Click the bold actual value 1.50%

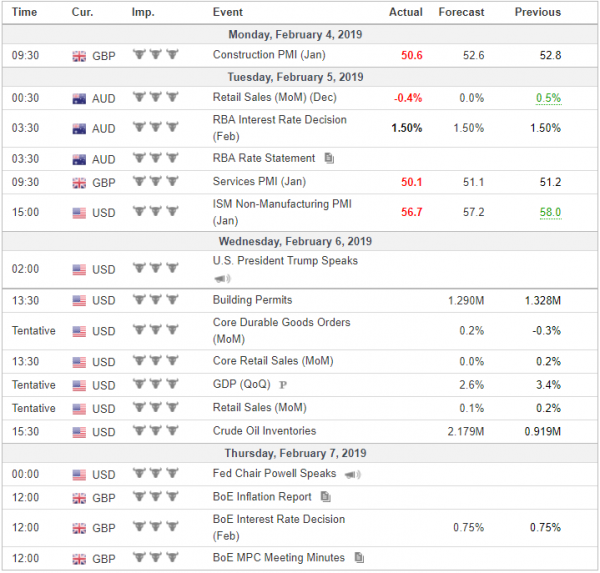pyautogui.click(x=407, y=128)
